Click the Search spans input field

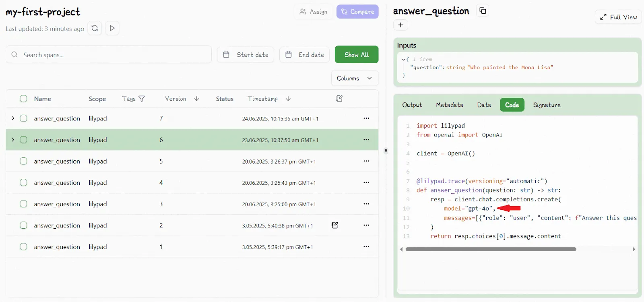click(x=115, y=55)
